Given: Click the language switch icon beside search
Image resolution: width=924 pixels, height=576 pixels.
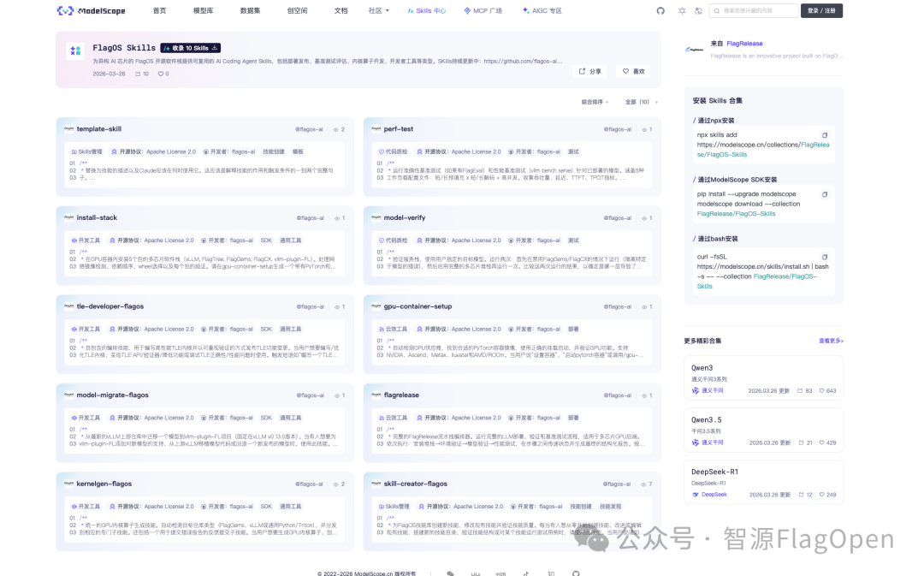Looking at the screenshot, I should pyautogui.click(x=698, y=10).
